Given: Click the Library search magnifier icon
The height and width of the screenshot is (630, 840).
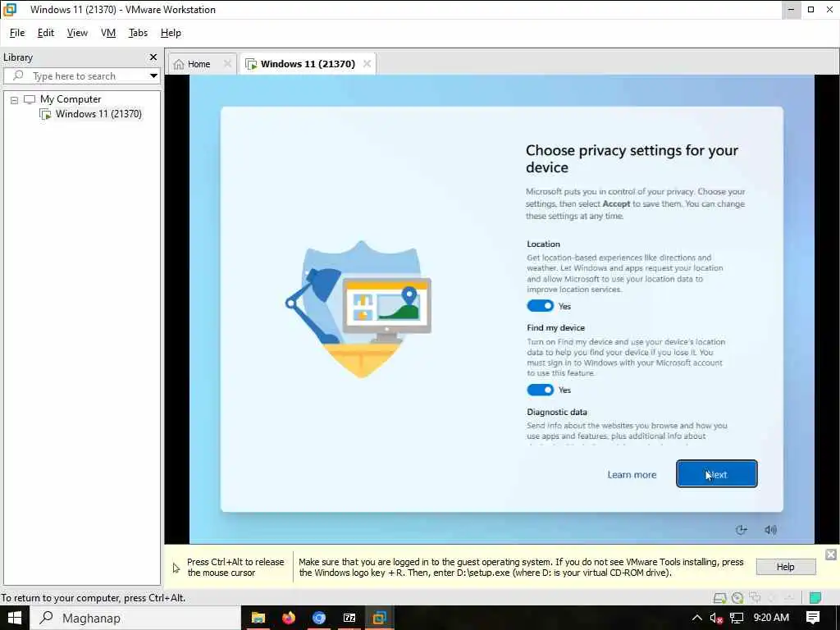Looking at the screenshot, I should click(x=18, y=75).
